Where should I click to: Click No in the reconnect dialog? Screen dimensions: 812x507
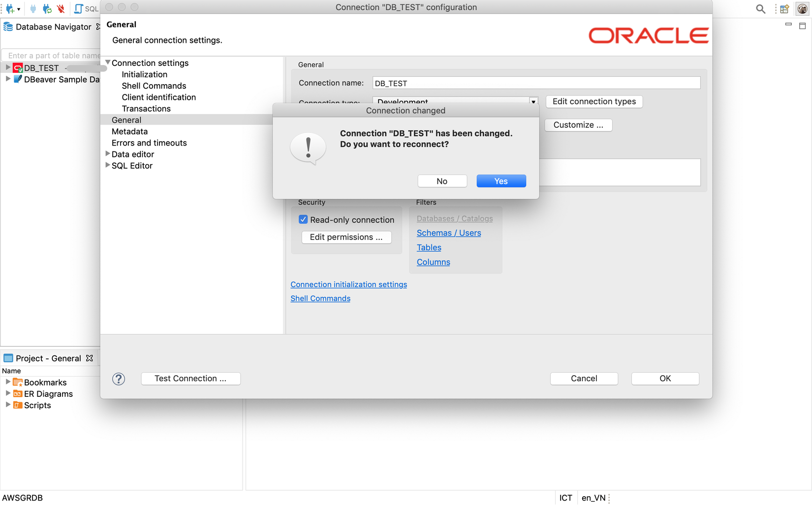pos(442,181)
